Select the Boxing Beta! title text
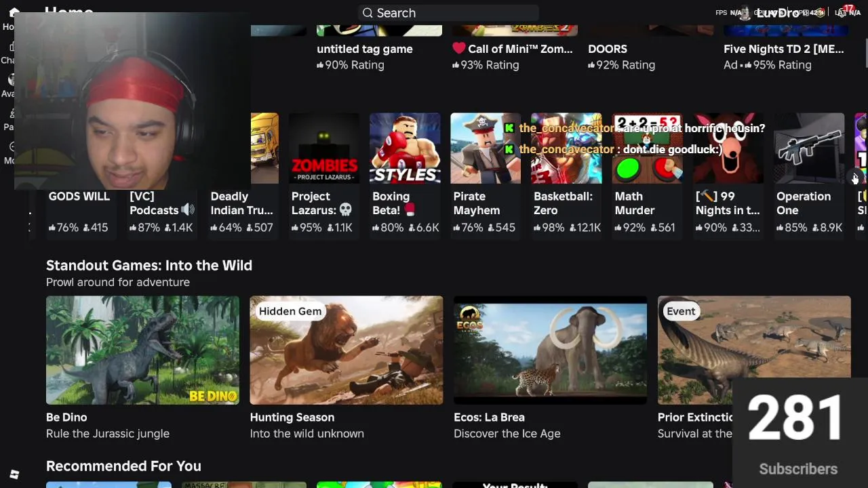Image resolution: width=868 pixels, height=488 pixels. tap(393, 203)
